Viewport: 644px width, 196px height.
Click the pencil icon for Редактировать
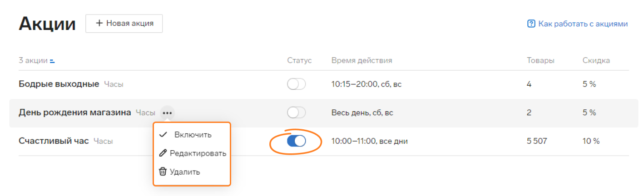[163, 153]
